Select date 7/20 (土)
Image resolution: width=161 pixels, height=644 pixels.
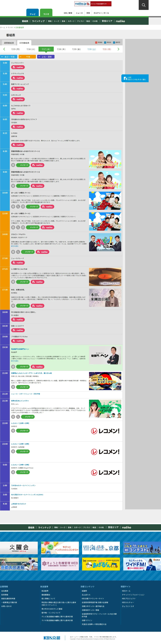(92, 49)
